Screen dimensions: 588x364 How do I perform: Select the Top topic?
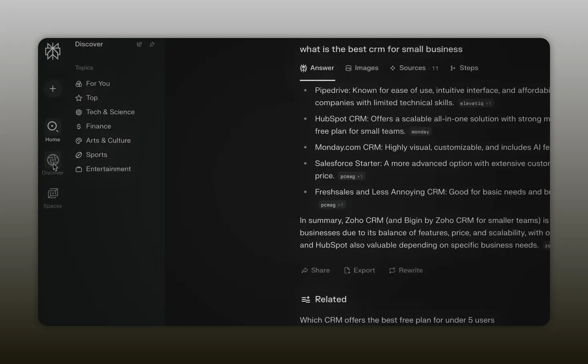(86, 98)
